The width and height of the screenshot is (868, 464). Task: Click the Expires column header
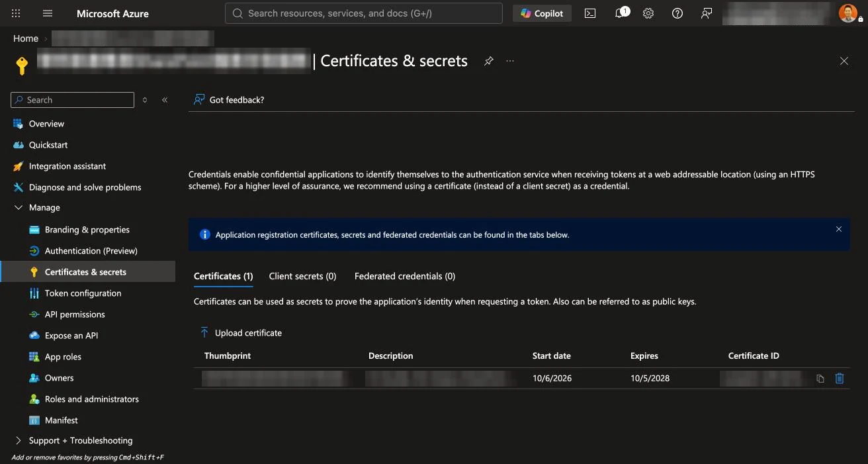(644, 356)
